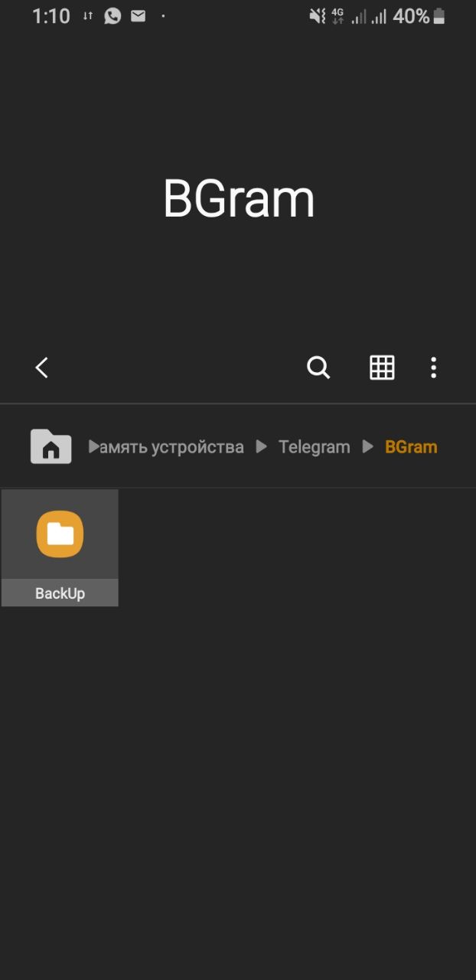The image size is (476, 980).
Task: Tap the 1:10 clock in status bar
Action: (51, 16)
